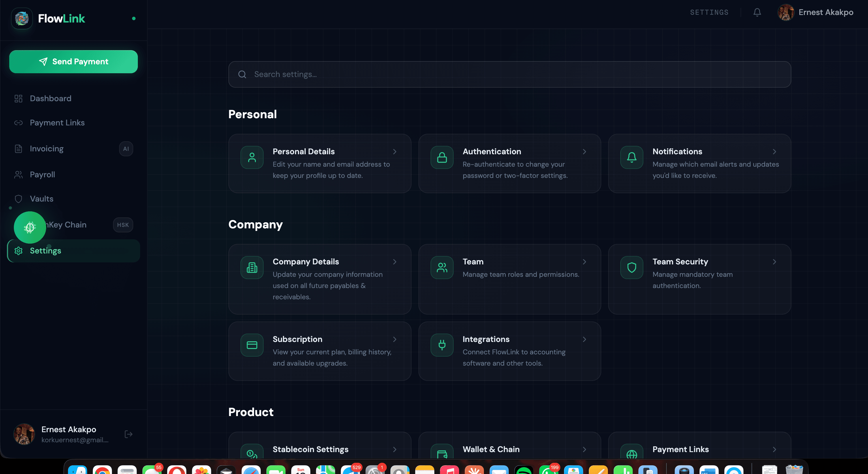The width and height of the screenshot is (868, 474).
Task: Click the korkuernest@gmail email text
Action: point(75,440)
